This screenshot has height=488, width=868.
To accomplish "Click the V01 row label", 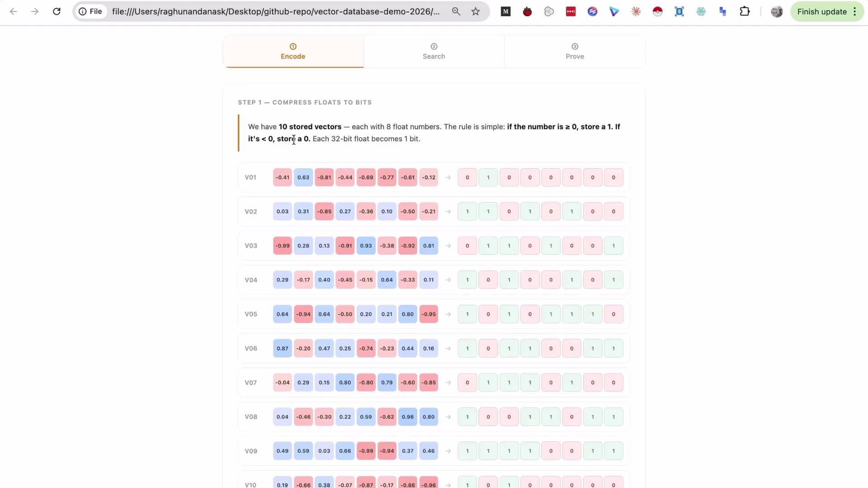I will pos(250,177).
